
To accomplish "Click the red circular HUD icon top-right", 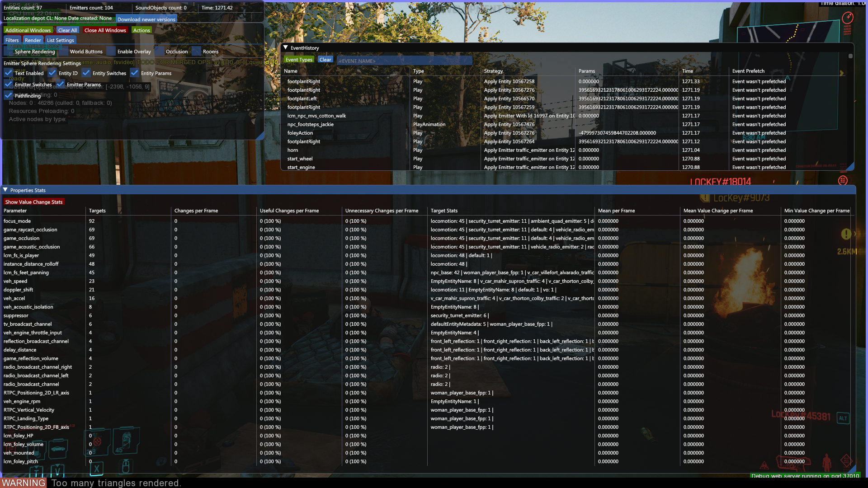I will click(848, 18).
